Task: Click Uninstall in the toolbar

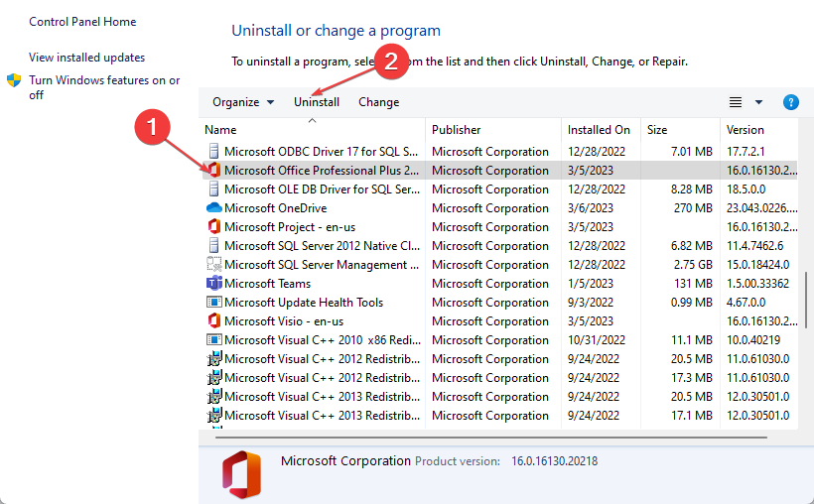Action: 317,102
